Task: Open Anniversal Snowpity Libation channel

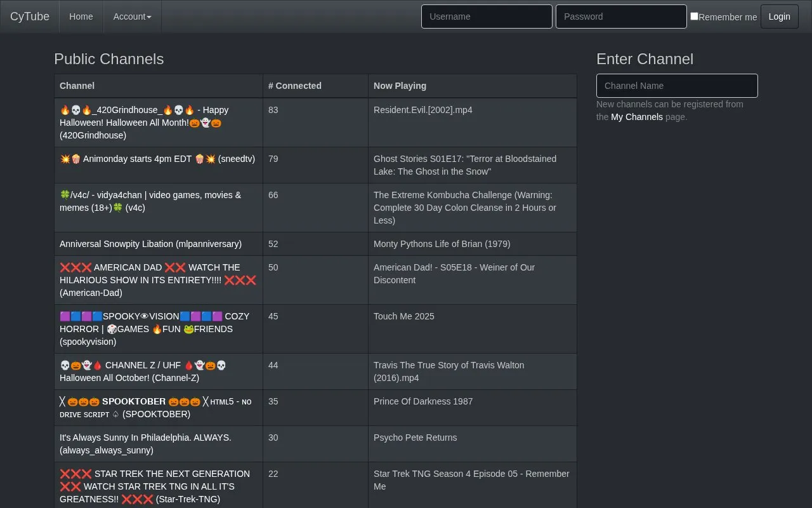Action: pyautogui.click(x=150, y=244)
